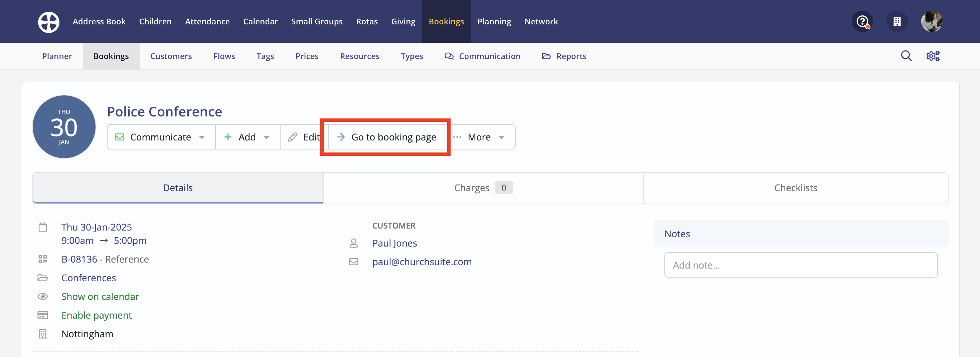Click the Police Conference title

click(164, 111)
